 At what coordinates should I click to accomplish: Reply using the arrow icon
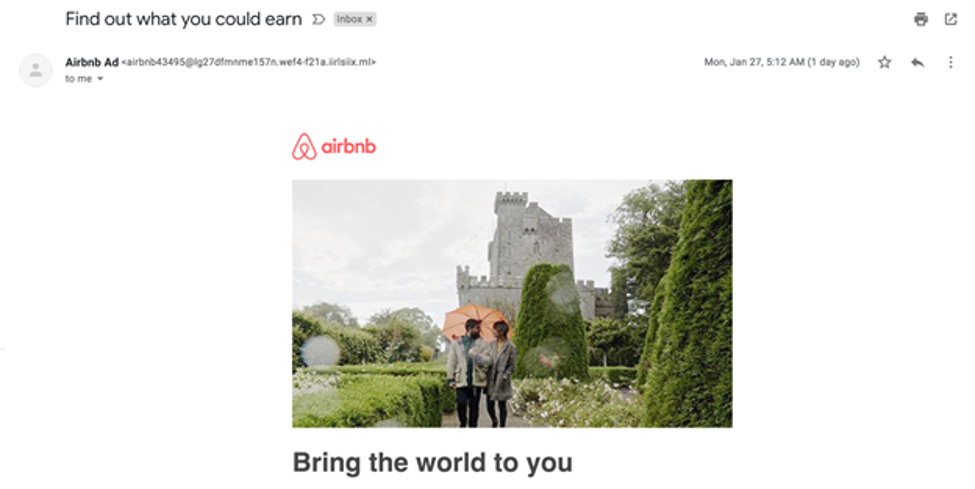917,62
